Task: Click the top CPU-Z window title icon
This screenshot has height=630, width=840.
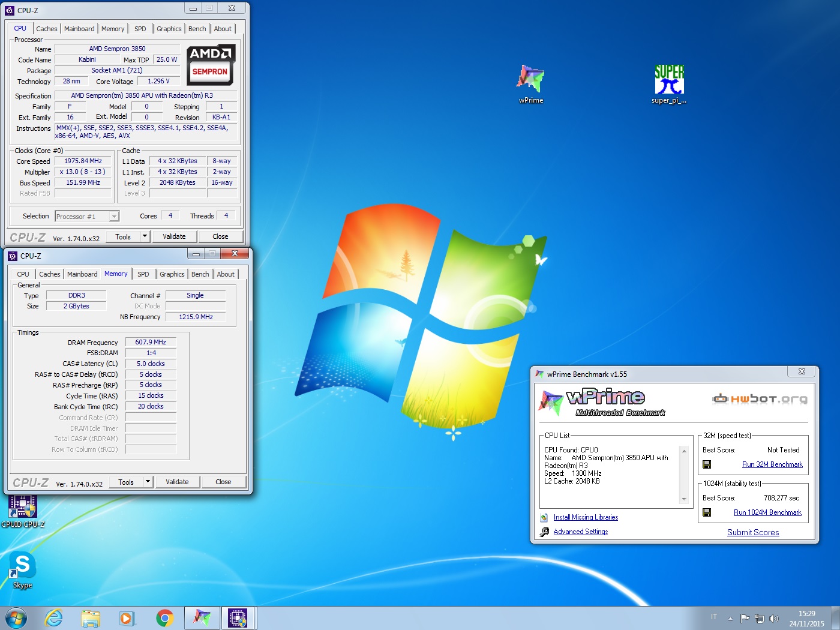Action: pyautogui.click(x=10, y=10)
